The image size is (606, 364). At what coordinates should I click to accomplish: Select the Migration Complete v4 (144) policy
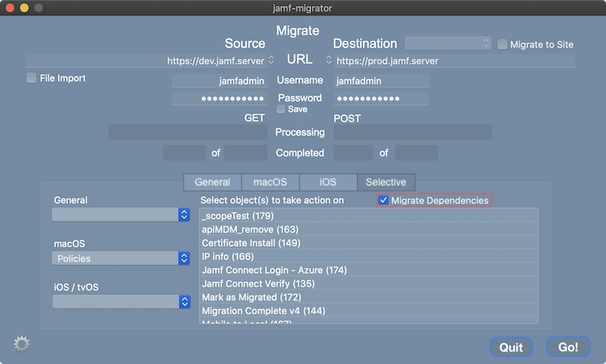point(369,310)
